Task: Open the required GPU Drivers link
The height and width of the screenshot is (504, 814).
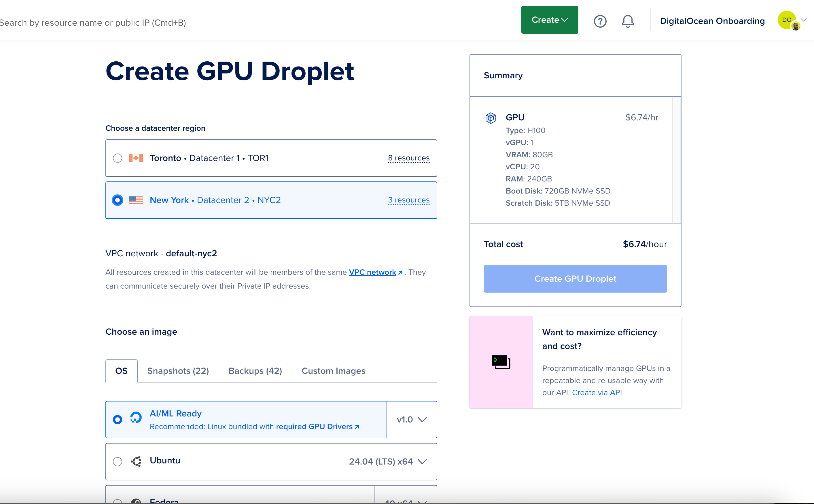Action: tap(314, 426)
